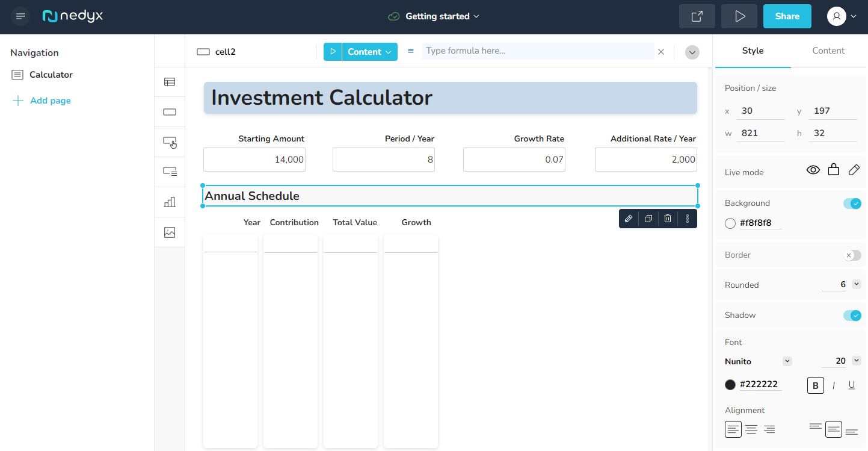The image size is (868, 451).
Task: Click the lock icon in Live mode
Action: click(x=833, y=170)
